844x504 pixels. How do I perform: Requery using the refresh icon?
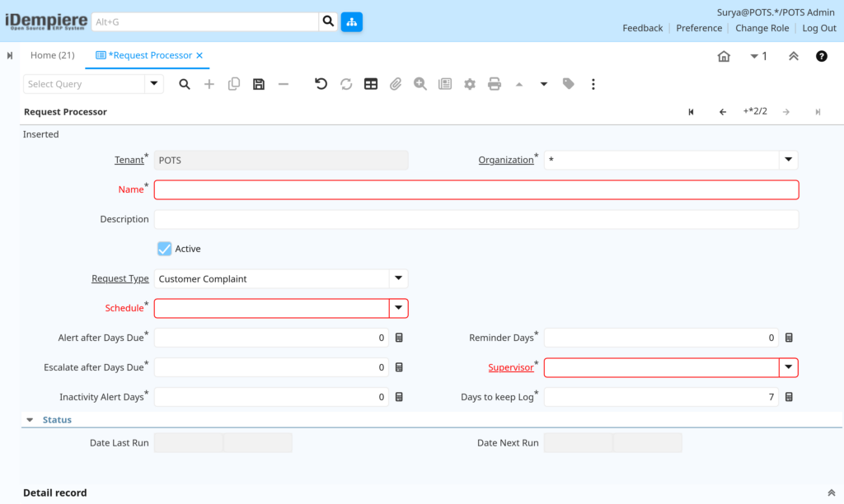[x=345, y=84]
